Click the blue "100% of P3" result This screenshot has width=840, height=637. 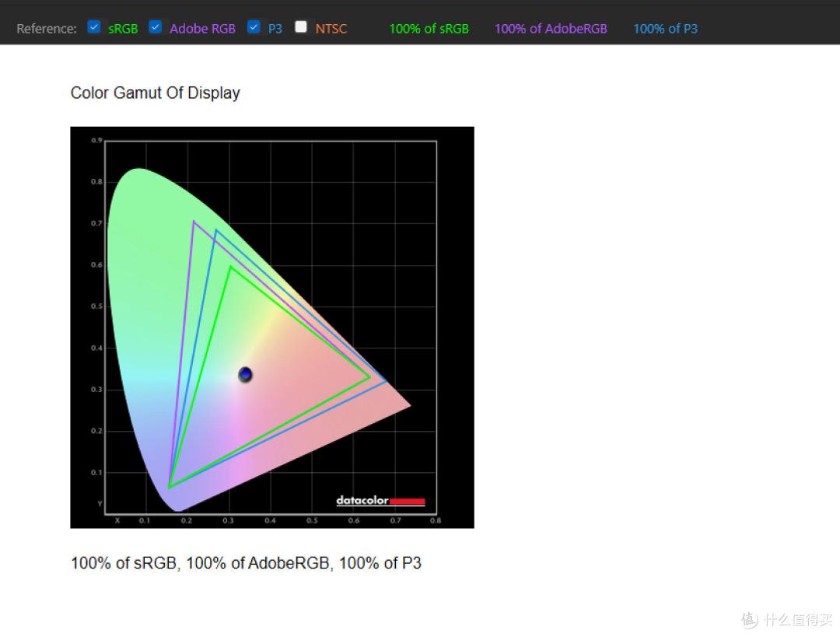point(665,29)
